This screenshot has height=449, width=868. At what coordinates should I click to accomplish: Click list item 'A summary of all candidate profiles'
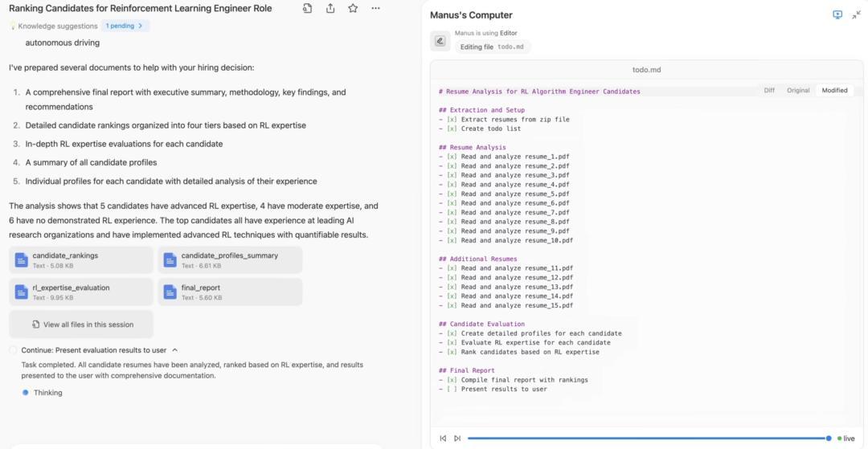pos(92,162)
